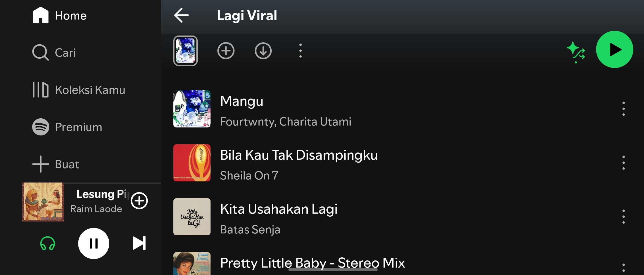Screen dimensions: 644x275
Task: Add Lagi Viral playlist to your library
Action: pos(226,51)
